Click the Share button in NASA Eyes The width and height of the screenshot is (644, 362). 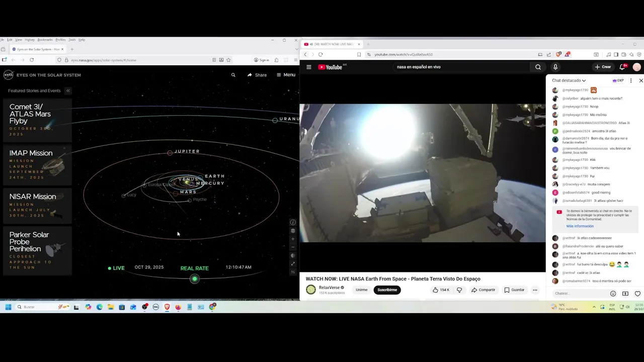[257, 75]
